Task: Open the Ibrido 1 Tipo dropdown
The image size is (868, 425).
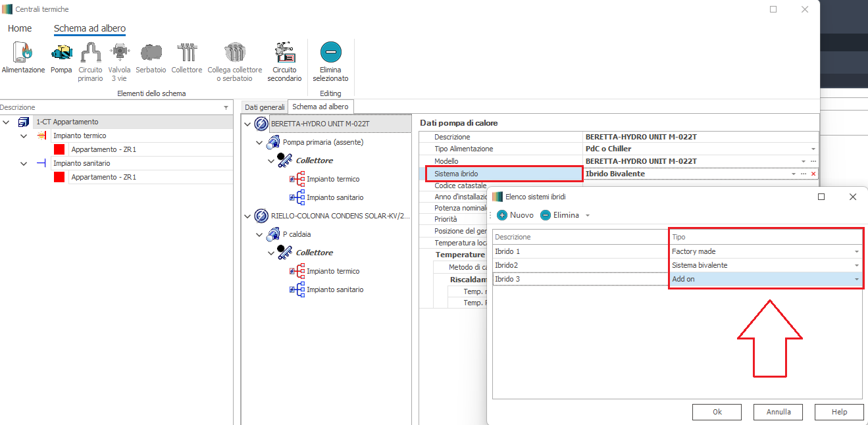Action: click(856, 252)
